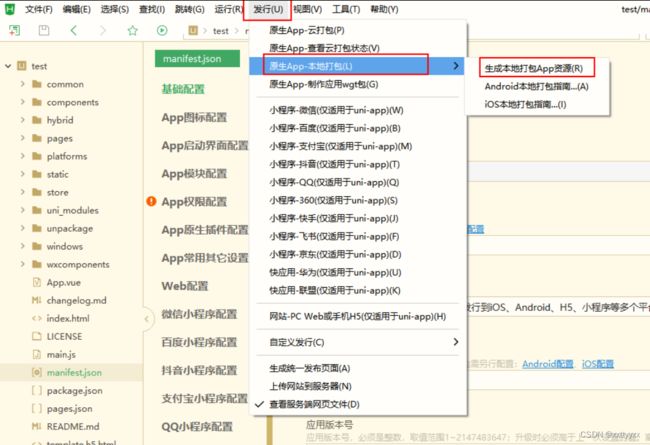Click the pages folder icon
650x445 pixels.
[x=37, y=138]
